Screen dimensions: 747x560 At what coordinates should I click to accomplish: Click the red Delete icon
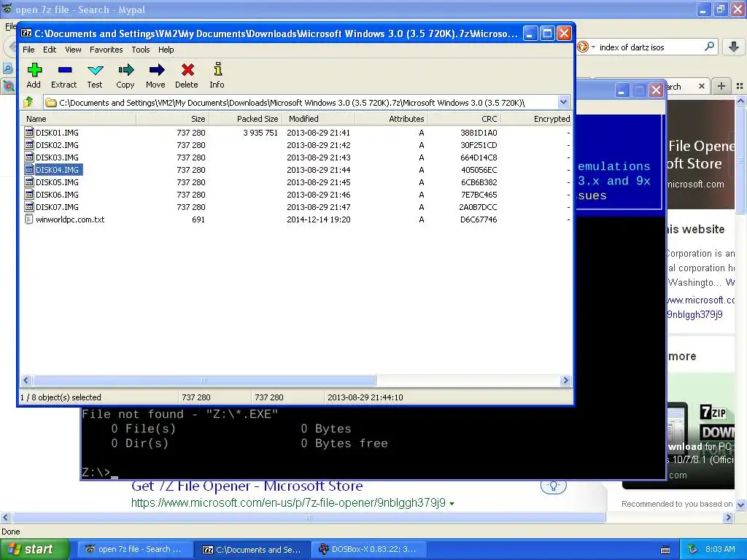pyautogui.click(x=187, y=71)
